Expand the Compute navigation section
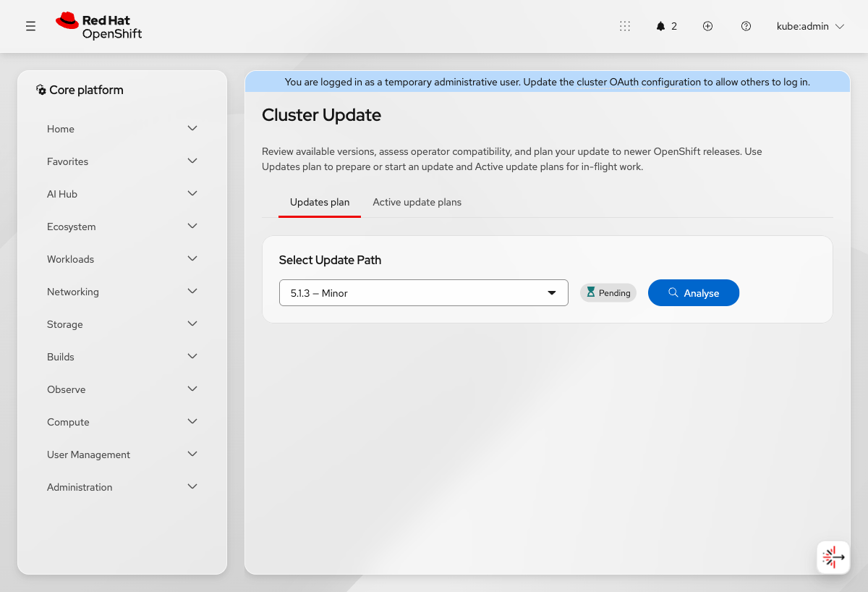 (122, 422)
